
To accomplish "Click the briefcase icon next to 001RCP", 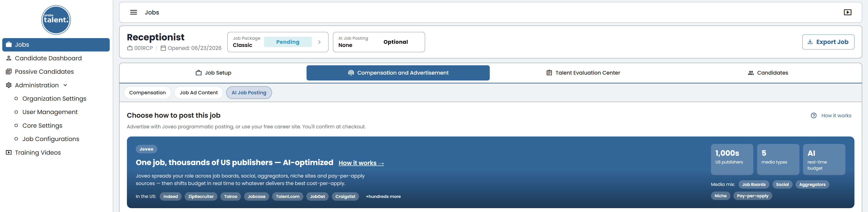I will [x=130, y=48].
